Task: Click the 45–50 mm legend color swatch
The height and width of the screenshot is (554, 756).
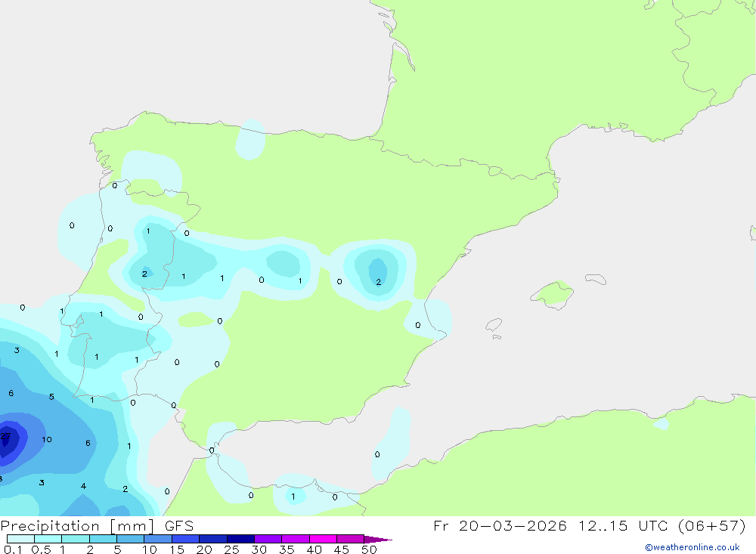Action: [x=350, y=539]
